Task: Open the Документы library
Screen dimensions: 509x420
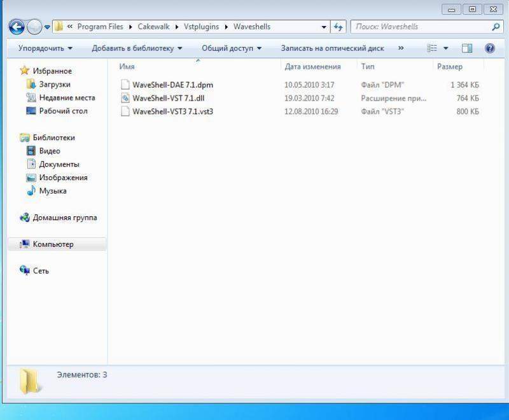Action: [x=59, y=164]
